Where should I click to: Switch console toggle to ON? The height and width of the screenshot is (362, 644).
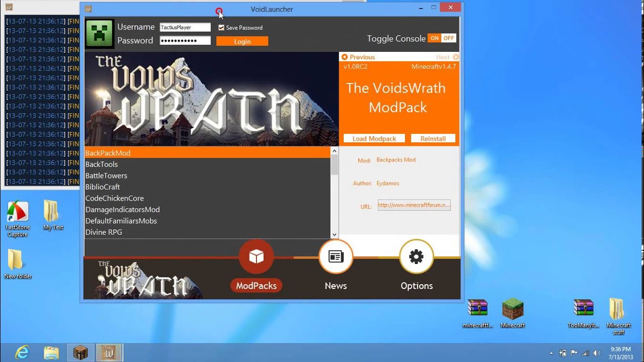434,38
